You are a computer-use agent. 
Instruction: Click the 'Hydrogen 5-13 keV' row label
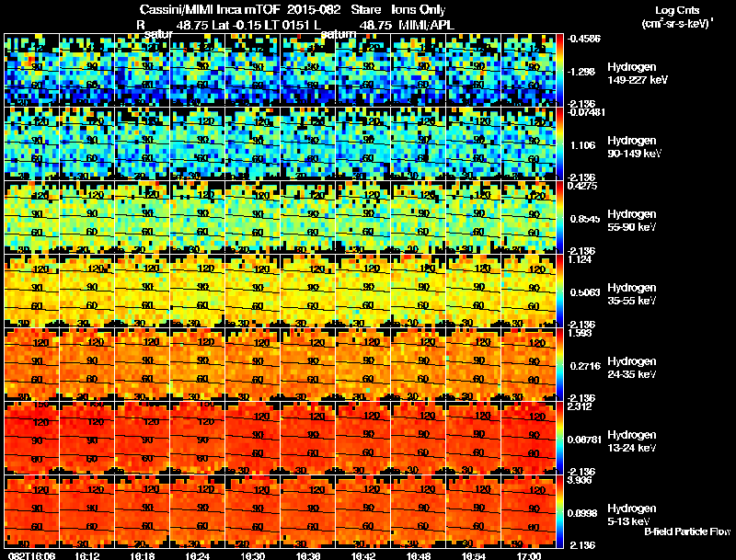pos(632,515)
